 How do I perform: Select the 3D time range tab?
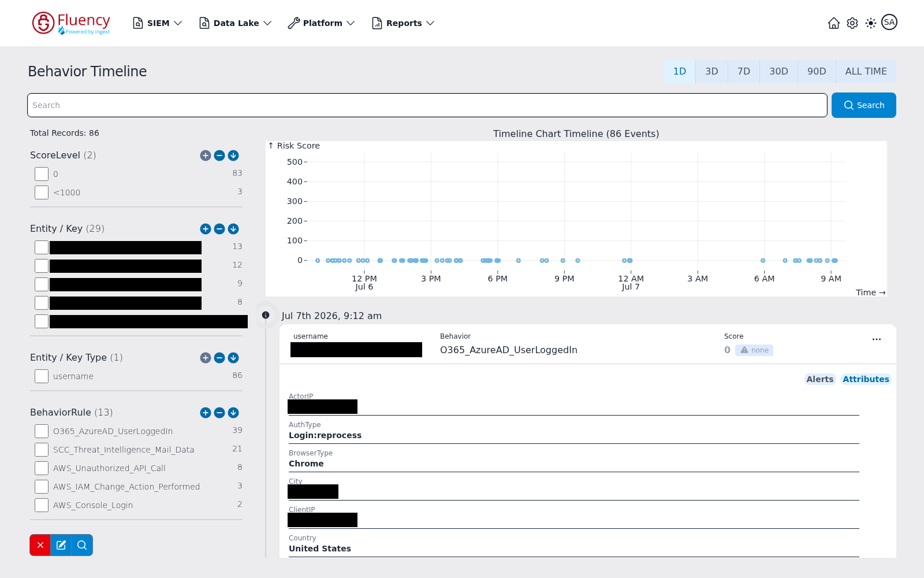pos(711,72)
